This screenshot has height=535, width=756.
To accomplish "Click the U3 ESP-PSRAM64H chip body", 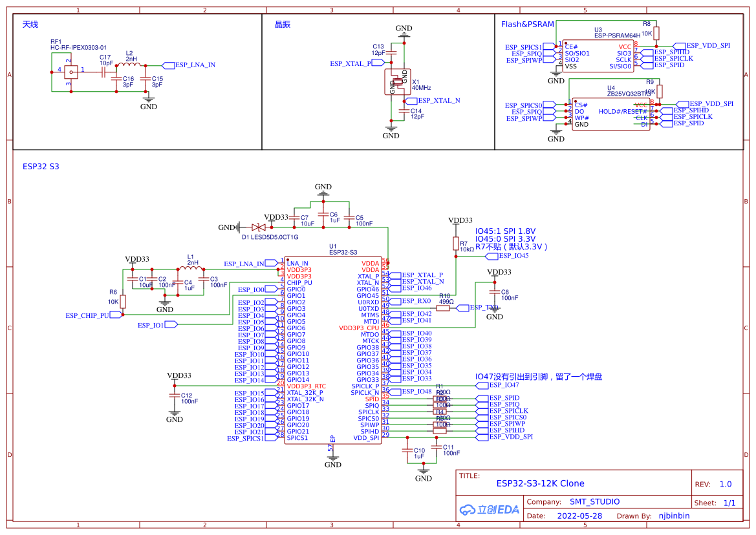I will click(598, 56).
